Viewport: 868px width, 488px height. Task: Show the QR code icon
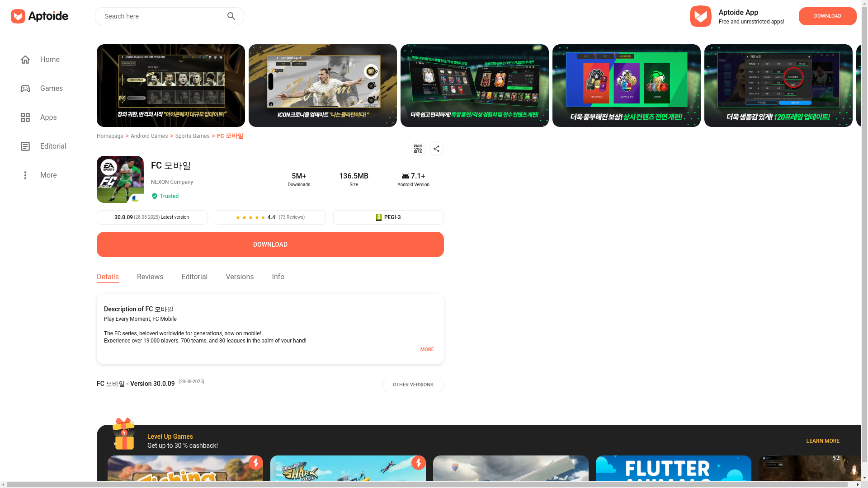coord(418,149)
